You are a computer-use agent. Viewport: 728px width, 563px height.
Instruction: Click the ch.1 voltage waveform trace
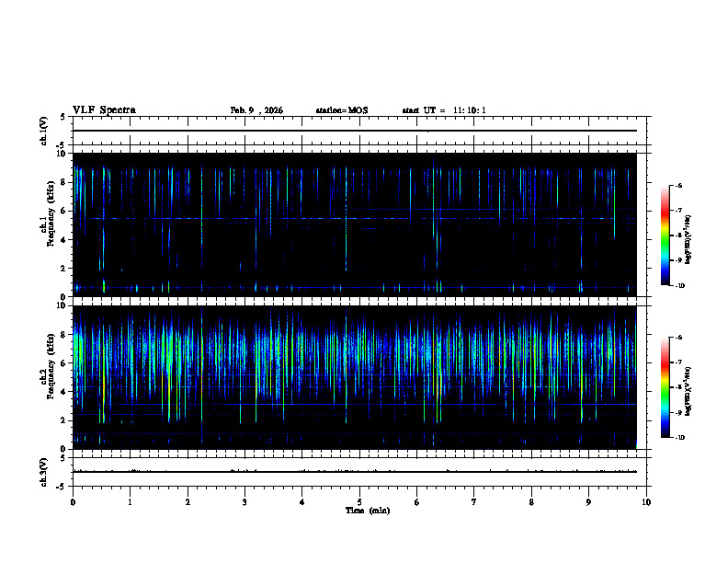pos(355,131)
